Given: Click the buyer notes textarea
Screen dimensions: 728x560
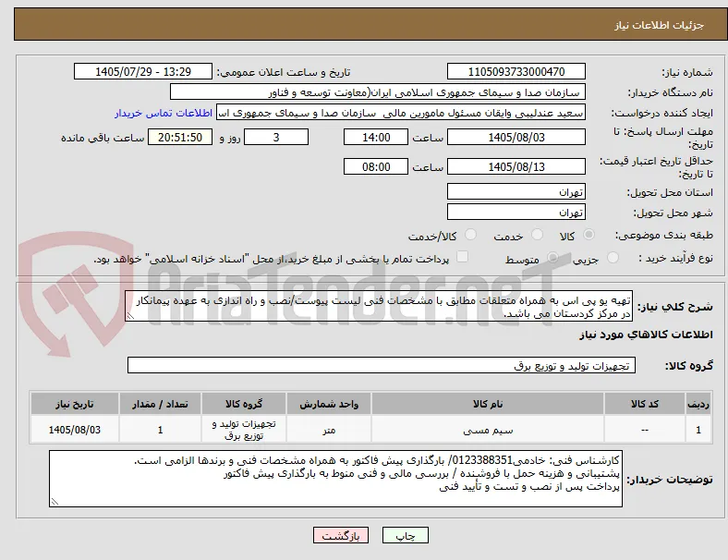Looking at the screenshot, I should point(335,479).
